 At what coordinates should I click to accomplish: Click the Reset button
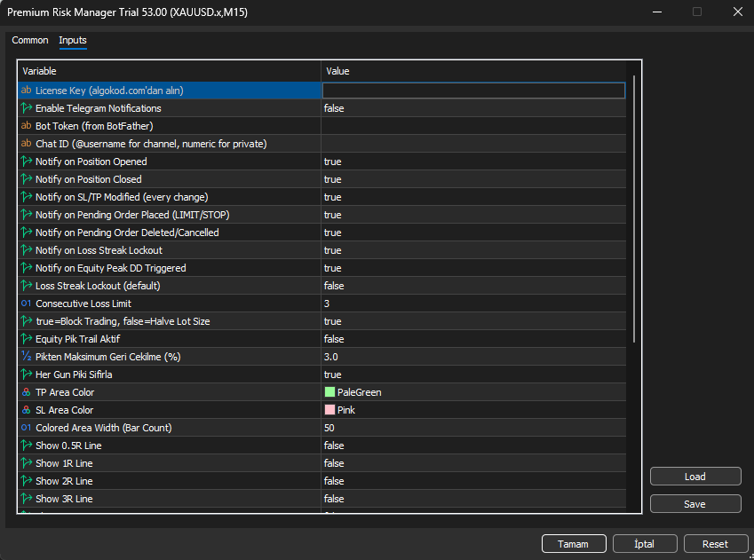coord(715,544)
